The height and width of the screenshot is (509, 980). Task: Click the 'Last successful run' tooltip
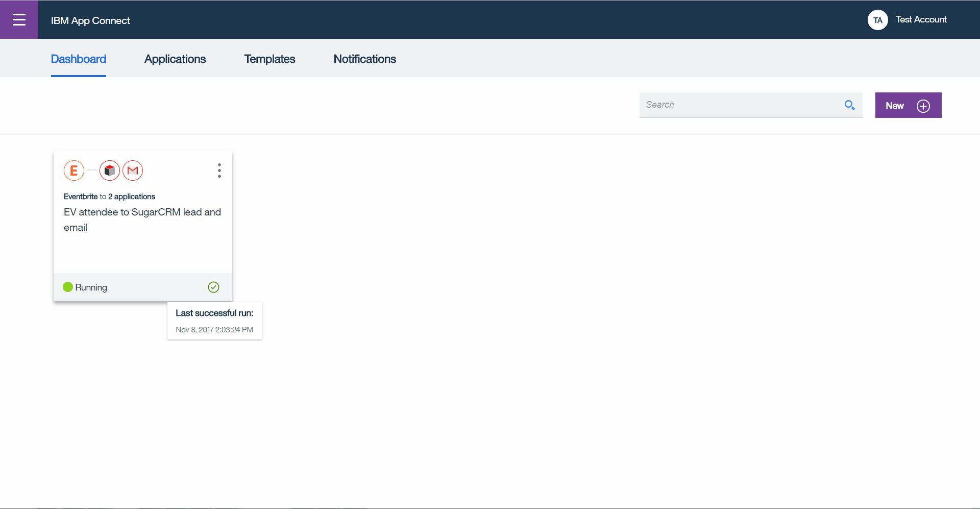click(214, 321)
